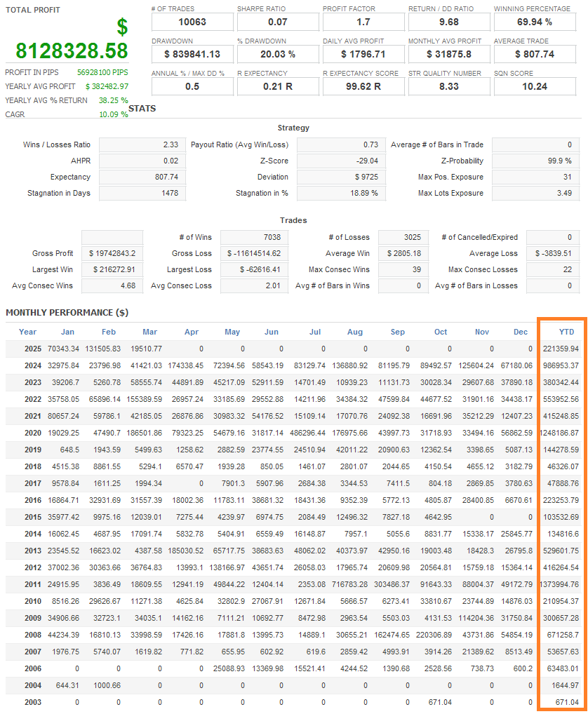Screen dimensions: 588x714
Task: Click the # of Wins field 7038
Action: coord(254,237)
